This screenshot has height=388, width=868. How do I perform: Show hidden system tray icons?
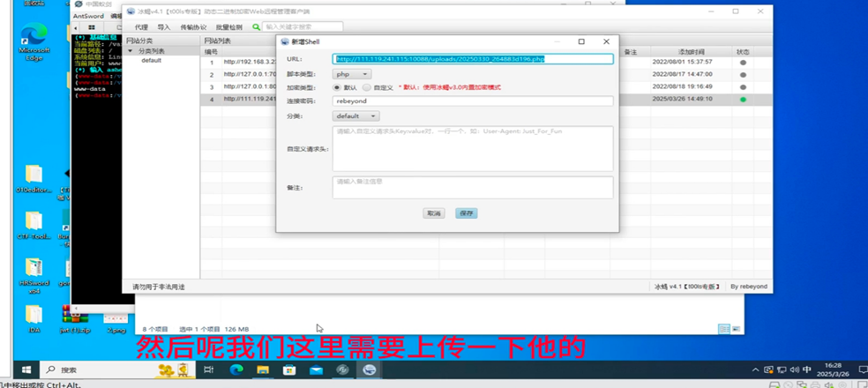click(x=756, y=369)
